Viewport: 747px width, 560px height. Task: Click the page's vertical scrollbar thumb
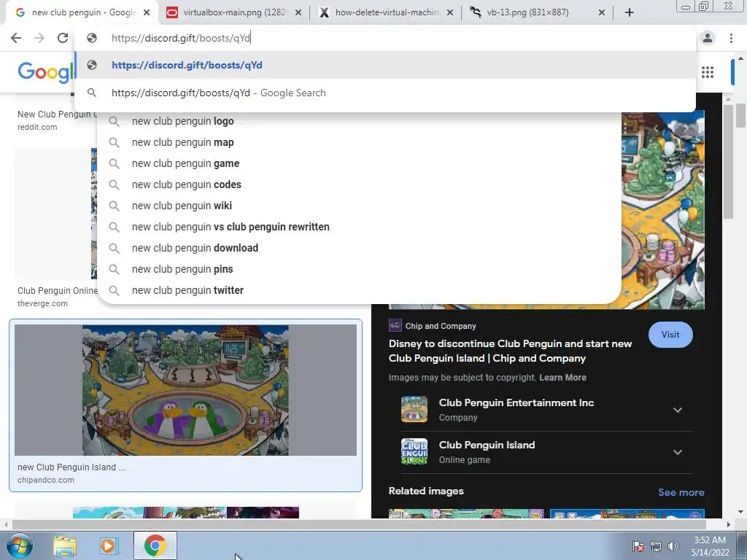(x=740, y=115)
